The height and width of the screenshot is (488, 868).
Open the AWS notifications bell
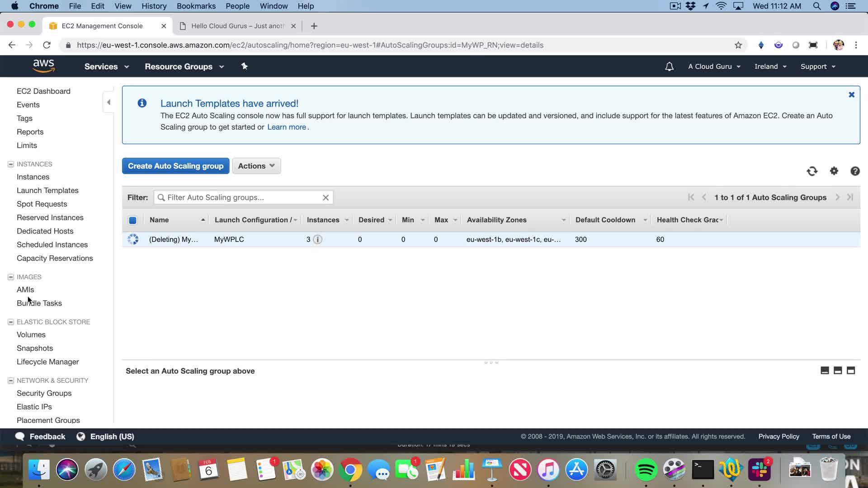[669, 66]
